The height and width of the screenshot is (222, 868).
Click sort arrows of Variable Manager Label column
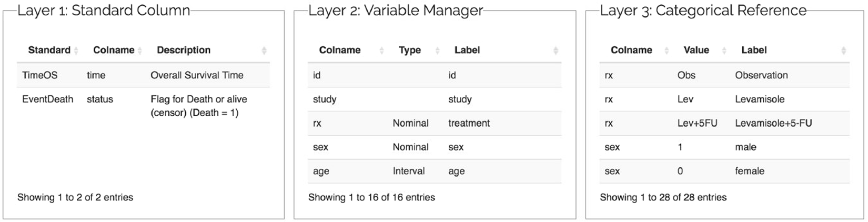click(556, 51)
